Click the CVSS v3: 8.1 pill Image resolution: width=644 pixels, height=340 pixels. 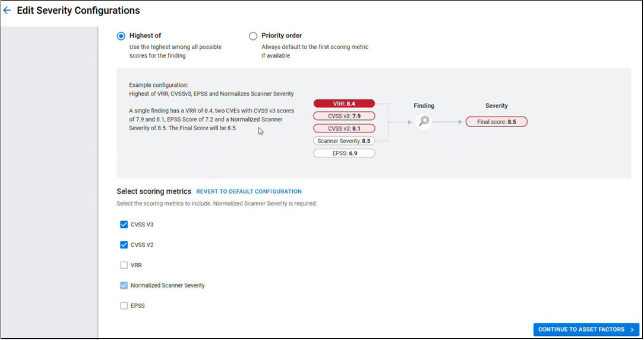(344, 128)
